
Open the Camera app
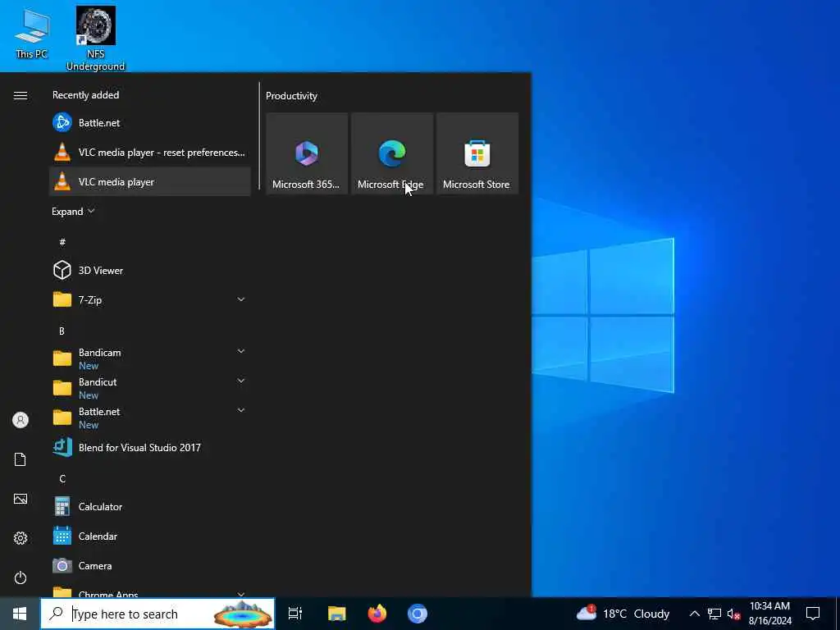tap(149, 565)
